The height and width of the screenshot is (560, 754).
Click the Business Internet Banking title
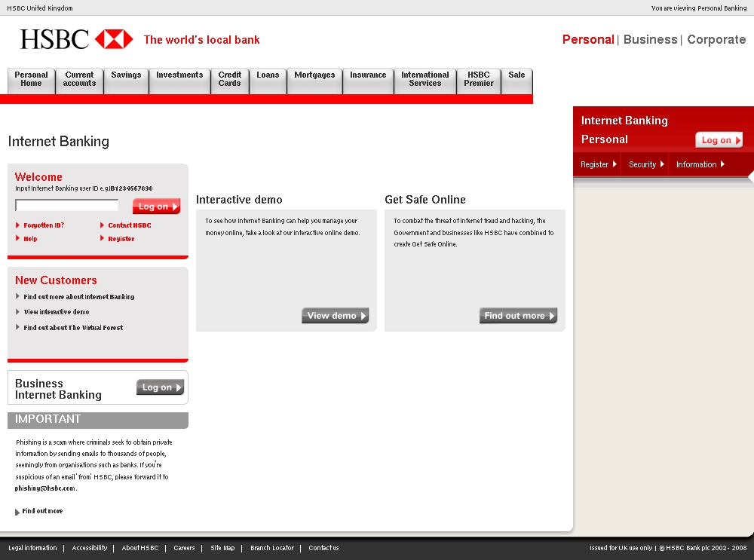tap(58, 389)
